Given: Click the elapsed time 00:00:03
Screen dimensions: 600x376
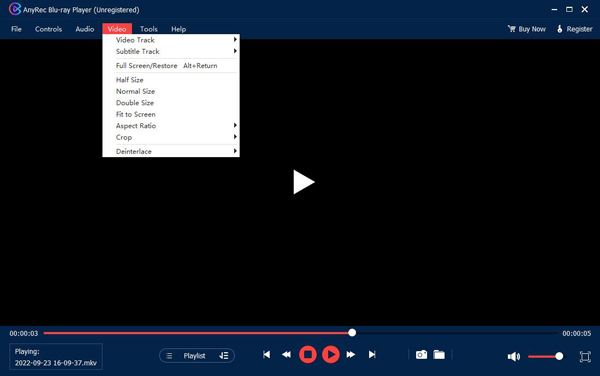Looking at the screenshot, I should pos(24,334).
